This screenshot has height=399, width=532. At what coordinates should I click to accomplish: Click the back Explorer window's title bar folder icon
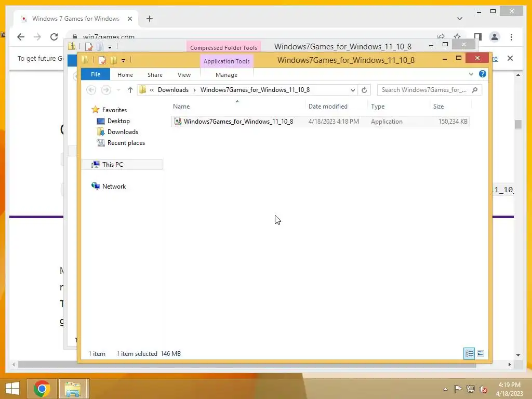[x=71, y=46]
